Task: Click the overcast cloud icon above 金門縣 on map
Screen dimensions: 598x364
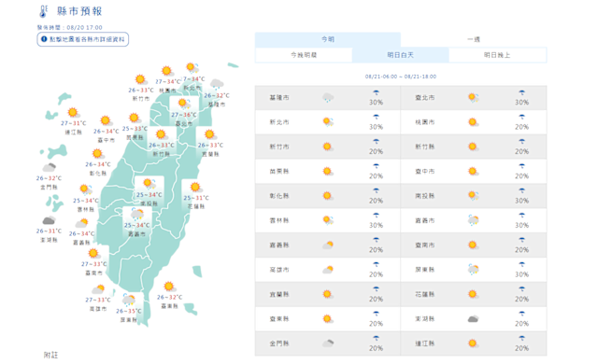Action: [50, 167]
